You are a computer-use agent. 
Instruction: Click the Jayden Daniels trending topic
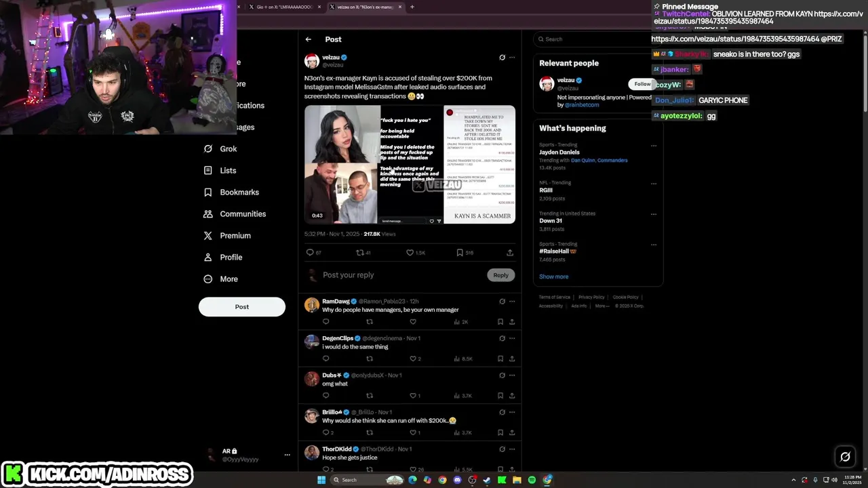tap(559, 152)
